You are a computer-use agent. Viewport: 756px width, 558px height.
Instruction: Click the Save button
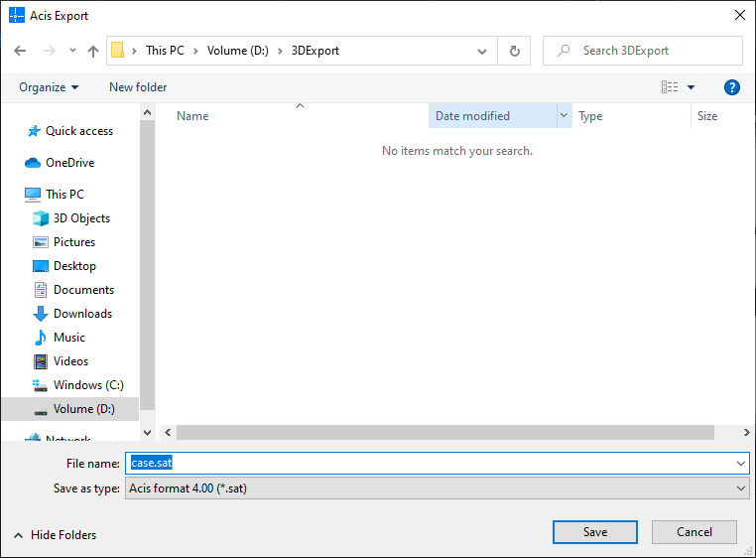[595, 532]
